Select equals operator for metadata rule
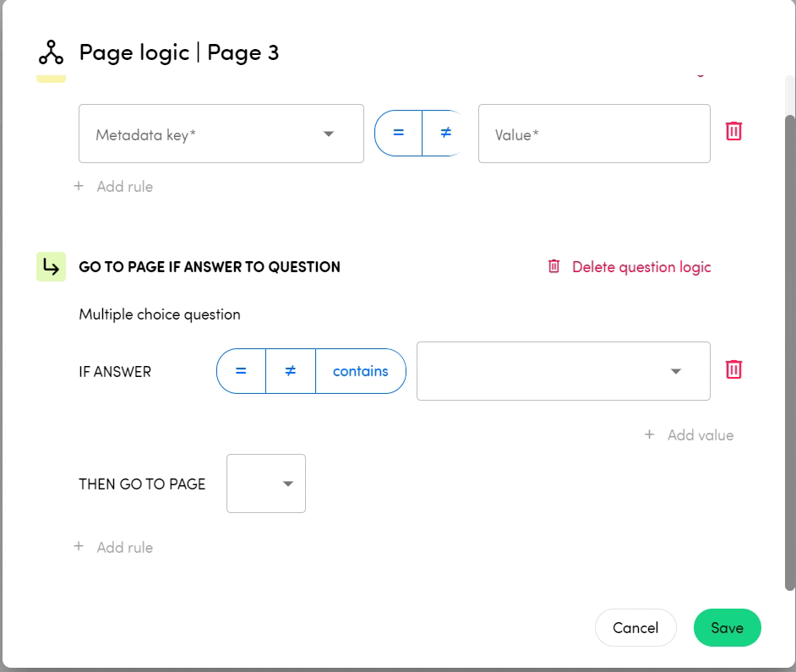 [x=398, y=134]
